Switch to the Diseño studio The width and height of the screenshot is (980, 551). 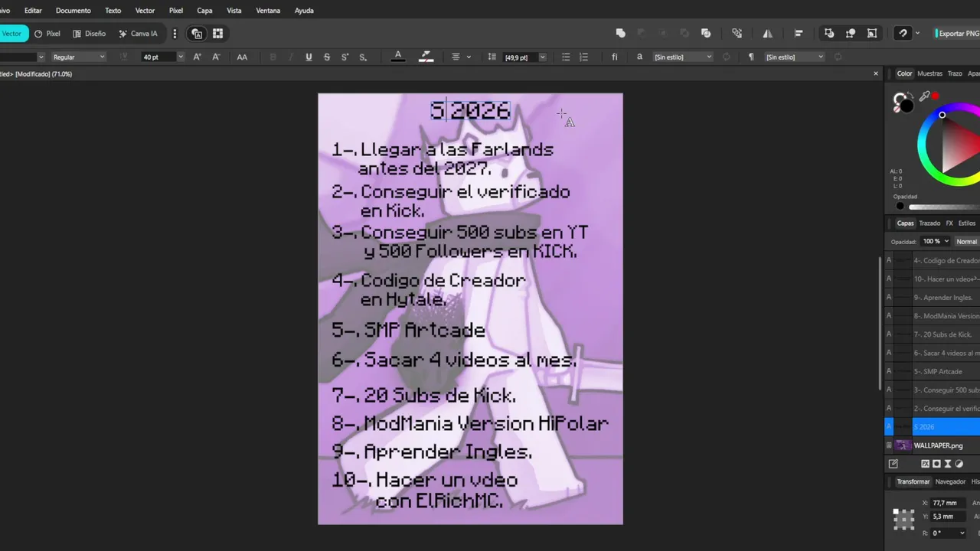(90, 34)
